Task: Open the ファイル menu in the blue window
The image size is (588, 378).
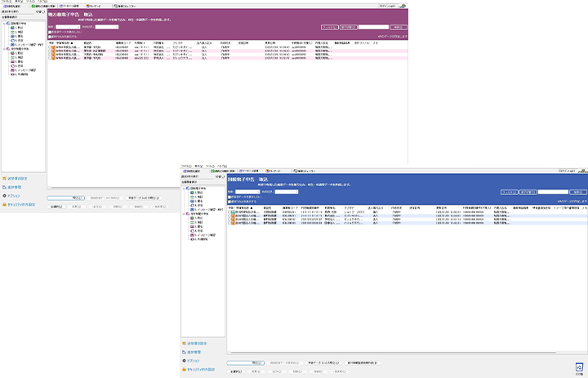Action: tap(185, 166)
